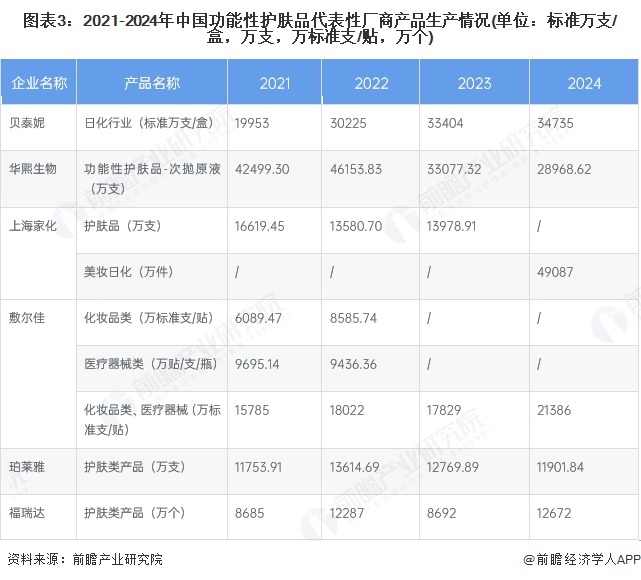Click value 28968.62
This screenshot has width=641, height=580.
point(564,169)
